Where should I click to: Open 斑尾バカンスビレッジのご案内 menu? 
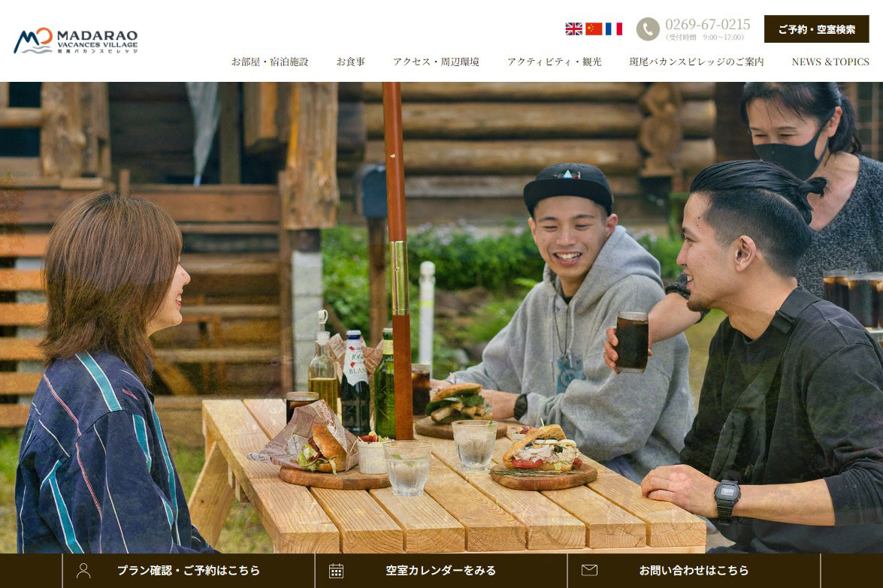(x=696, y=62)
